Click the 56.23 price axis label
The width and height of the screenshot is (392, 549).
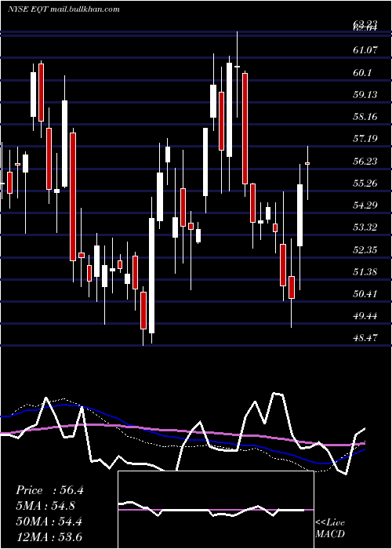click(365, 161)
